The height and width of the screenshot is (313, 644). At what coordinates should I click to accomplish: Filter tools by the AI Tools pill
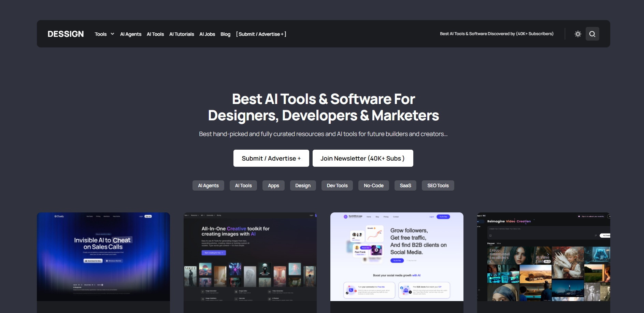pyautogui.click(x=243, y=185)
